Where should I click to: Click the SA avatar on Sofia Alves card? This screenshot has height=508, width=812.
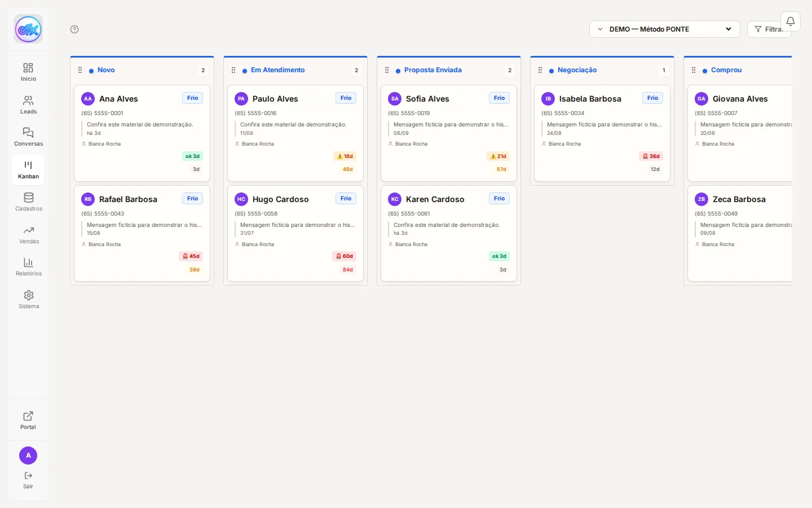click(x=395, y=99)
